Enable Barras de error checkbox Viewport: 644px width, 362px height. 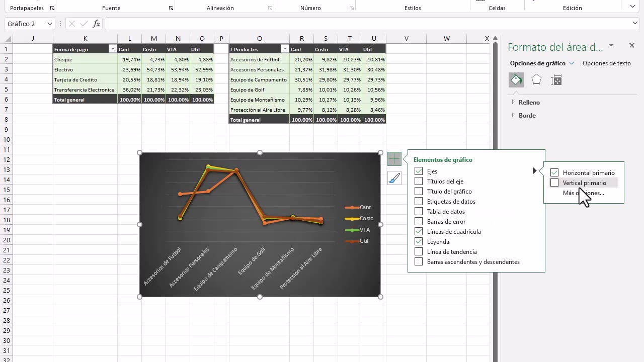tap(419, 221)
